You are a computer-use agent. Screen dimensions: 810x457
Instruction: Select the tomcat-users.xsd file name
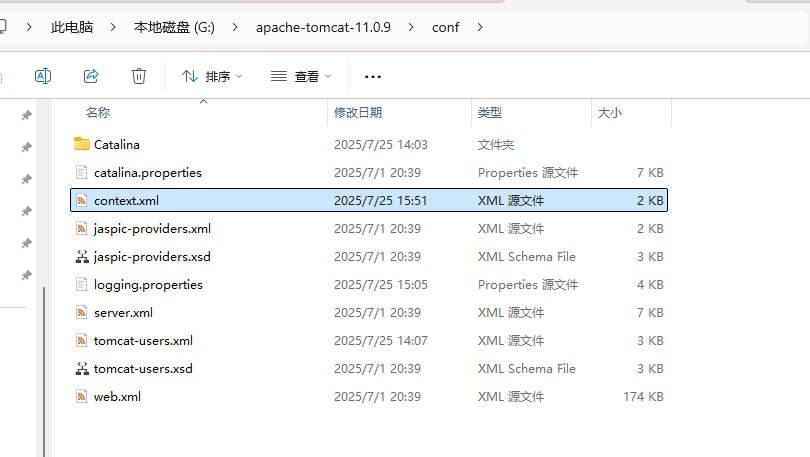pyautogui.click(x=143, y=368)
